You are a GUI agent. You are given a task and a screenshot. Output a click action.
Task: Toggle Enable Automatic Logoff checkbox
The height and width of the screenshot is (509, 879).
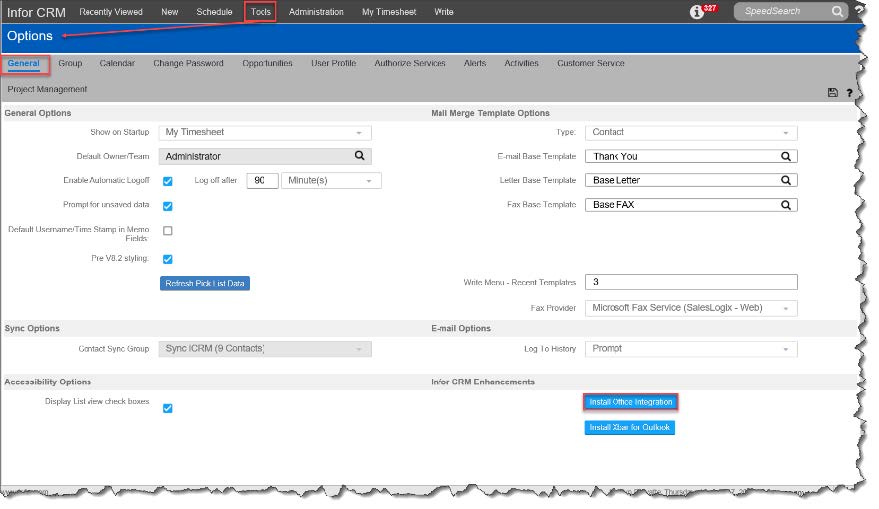coord(168,181)
